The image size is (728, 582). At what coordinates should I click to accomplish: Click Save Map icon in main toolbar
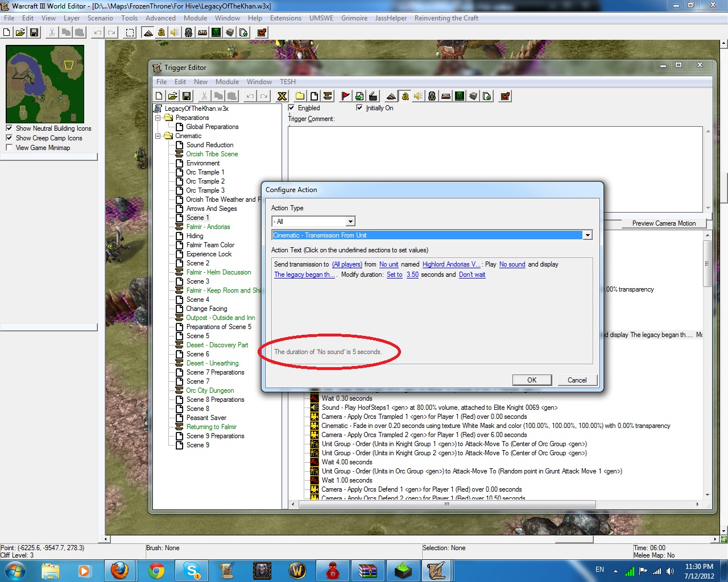click(x=34, y=32)
